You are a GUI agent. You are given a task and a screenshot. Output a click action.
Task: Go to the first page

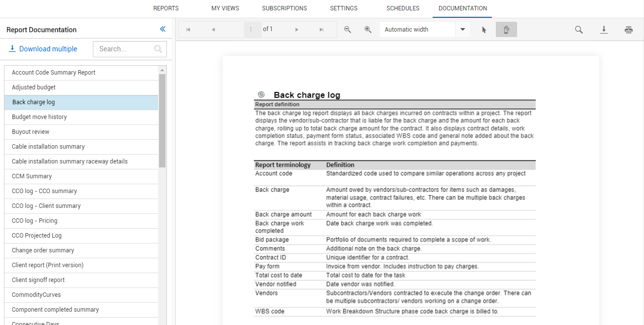pos(188,29)
